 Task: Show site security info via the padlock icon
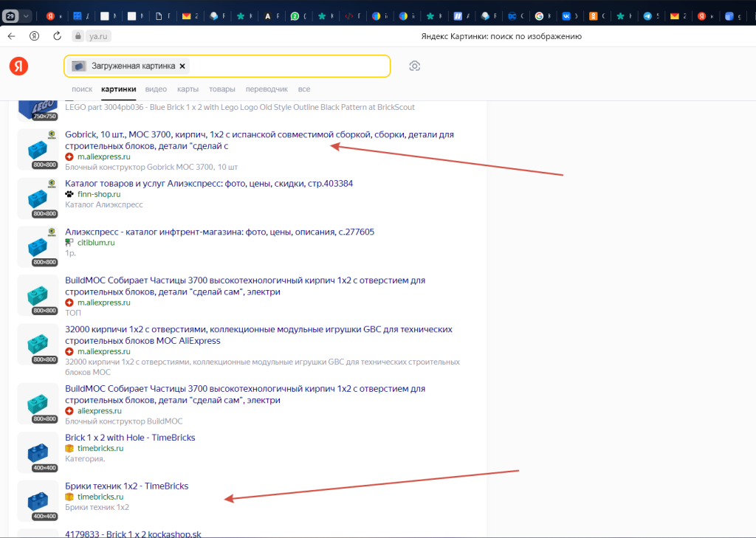point(78,36)
